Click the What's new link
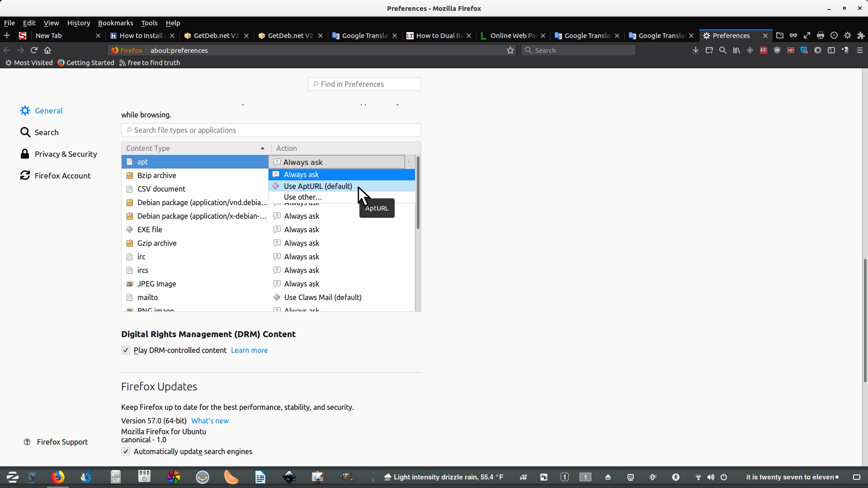This screenshot has width=868, height=488. 210,421
